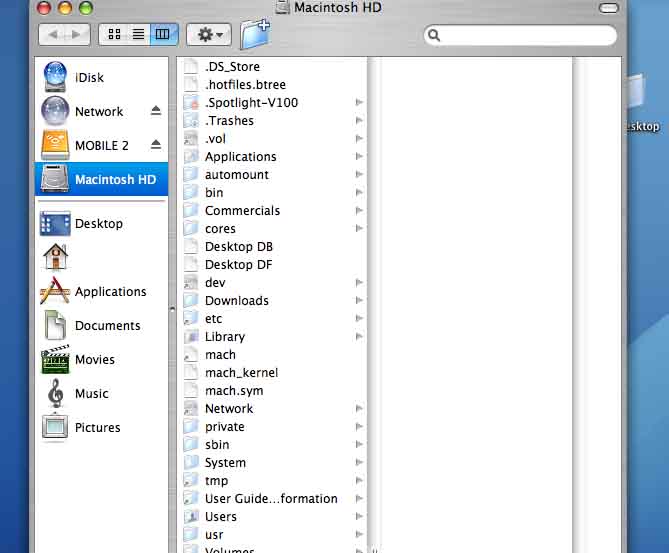Select the cores folder
Viewport: 669px width, 553px height.
pos(272,229)
